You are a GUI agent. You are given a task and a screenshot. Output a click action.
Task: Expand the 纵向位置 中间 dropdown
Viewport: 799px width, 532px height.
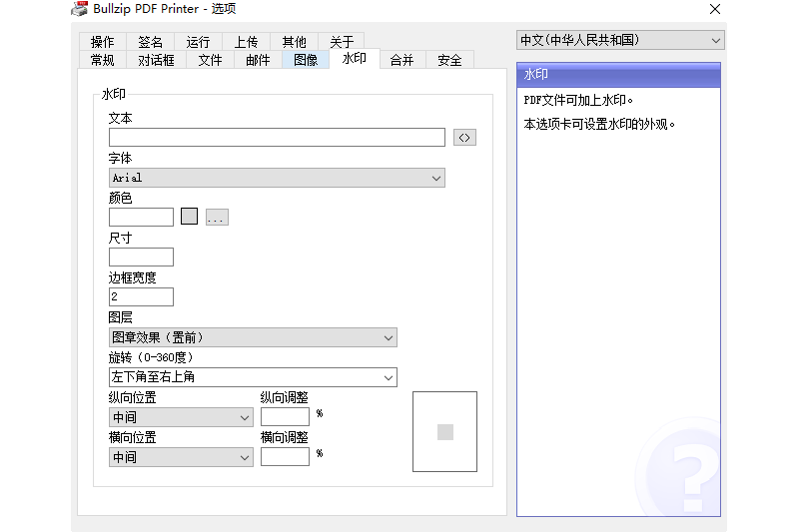click(x=181, y=417)
